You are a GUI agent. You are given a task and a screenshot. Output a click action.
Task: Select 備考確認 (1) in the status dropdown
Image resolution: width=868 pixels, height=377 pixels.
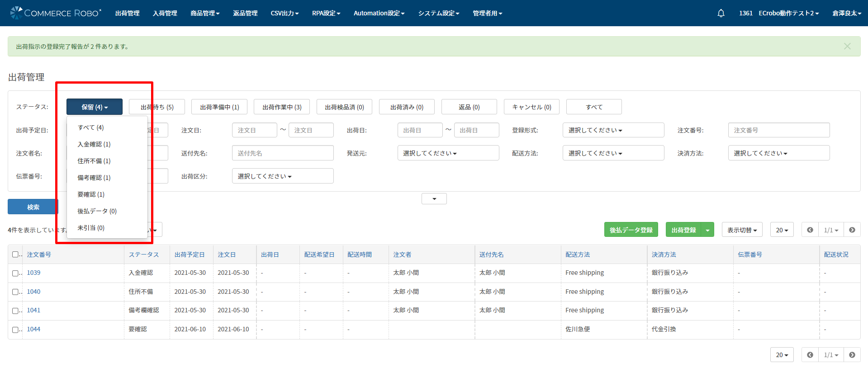pyautogui.click(x=107, y=178)
